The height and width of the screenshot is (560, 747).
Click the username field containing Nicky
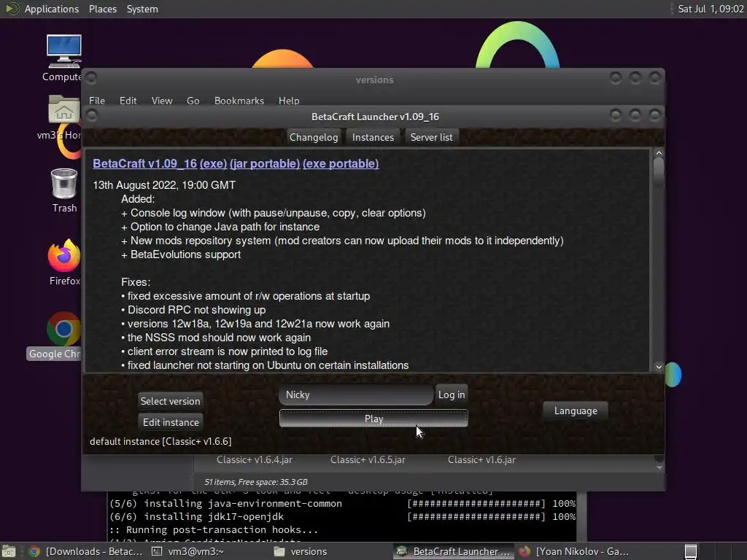point(356,394)
